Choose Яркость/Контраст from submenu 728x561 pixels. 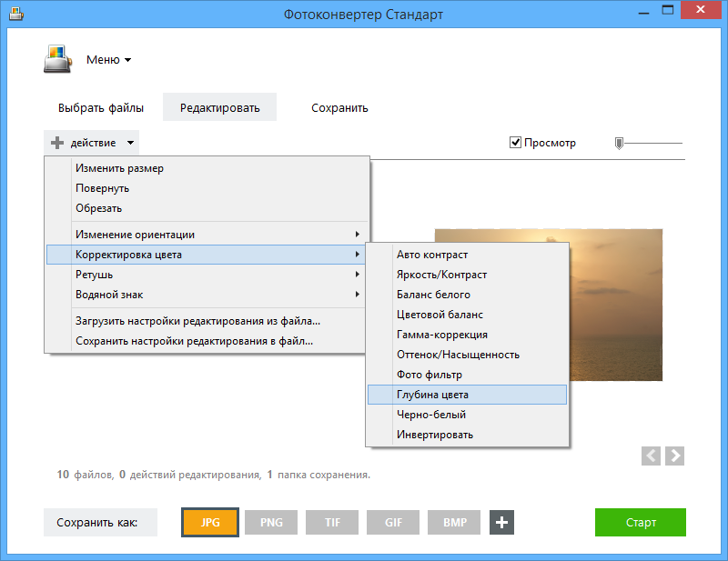[x=467, y=275]
